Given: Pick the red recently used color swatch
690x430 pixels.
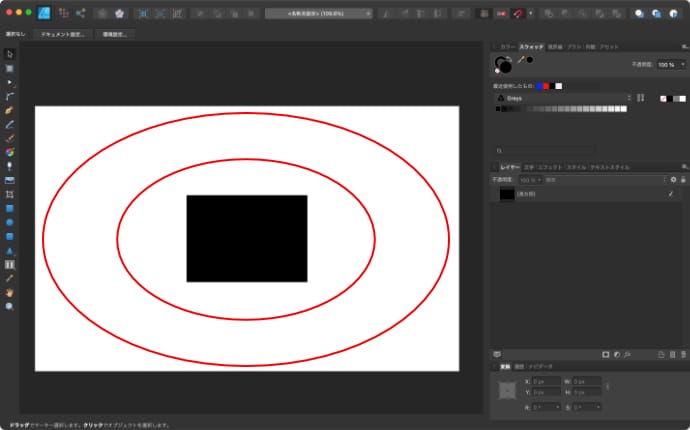Looking at the screenshot, I should coord(546,86).
